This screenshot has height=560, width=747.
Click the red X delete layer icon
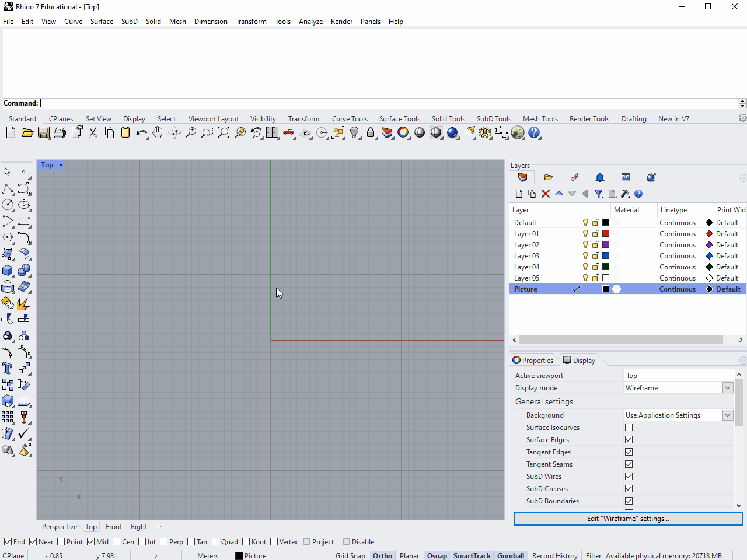pyautogui.click(x=546, y=194)
